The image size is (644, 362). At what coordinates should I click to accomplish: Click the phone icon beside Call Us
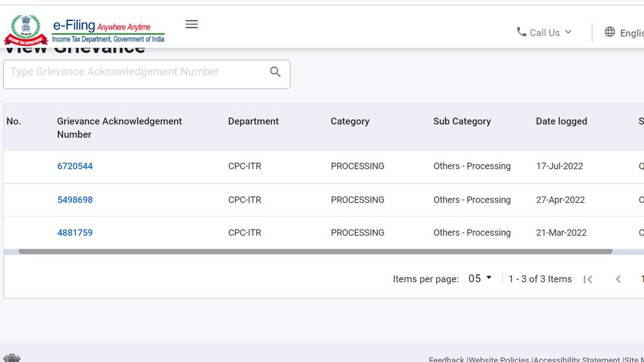click(x=521, y=32)
